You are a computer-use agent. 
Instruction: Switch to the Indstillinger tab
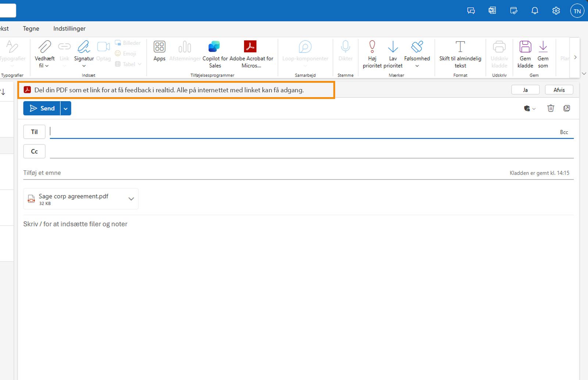click(69, 28)
